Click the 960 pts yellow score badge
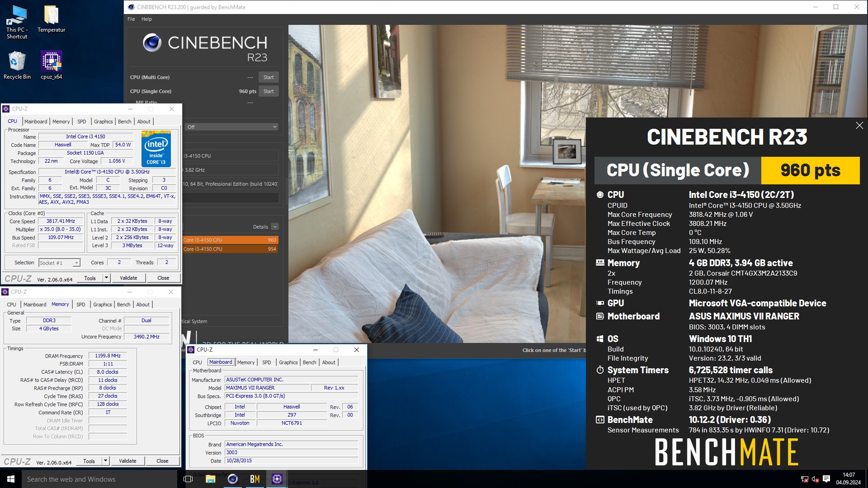This screenshot has width=868, height=488. coord(810,170)
